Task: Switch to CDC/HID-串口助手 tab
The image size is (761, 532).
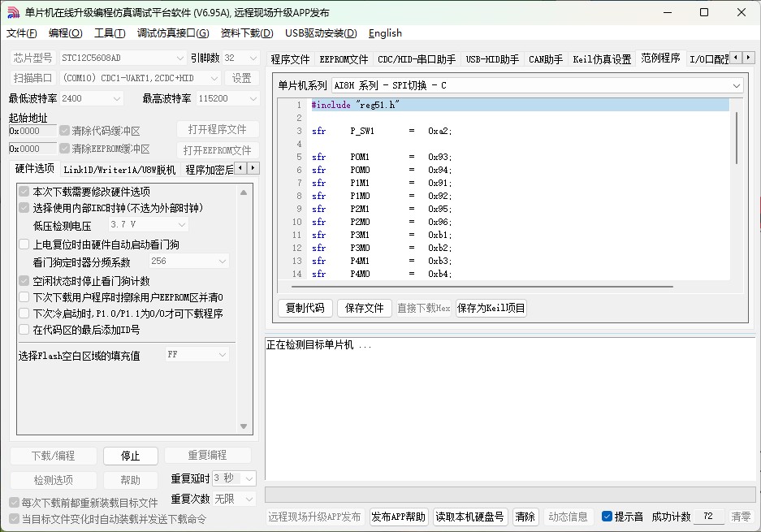Action: pyautogui.click(x=417, y=59)
